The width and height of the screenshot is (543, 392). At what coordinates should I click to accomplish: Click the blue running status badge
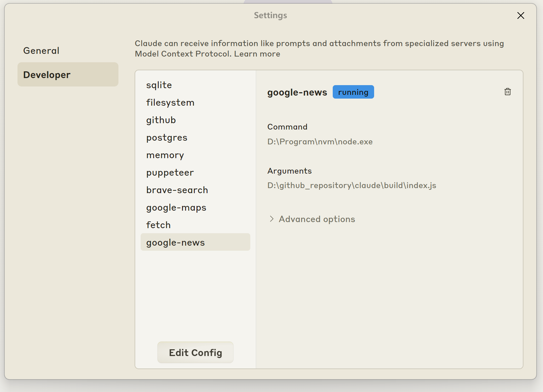(x=353, y=92)
